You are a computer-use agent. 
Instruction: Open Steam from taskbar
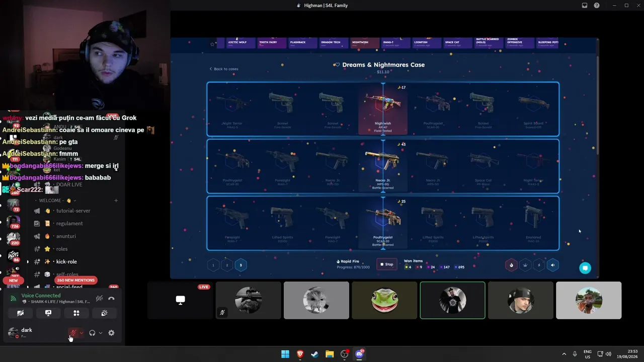pyautogui.click(x=315, y=354)
